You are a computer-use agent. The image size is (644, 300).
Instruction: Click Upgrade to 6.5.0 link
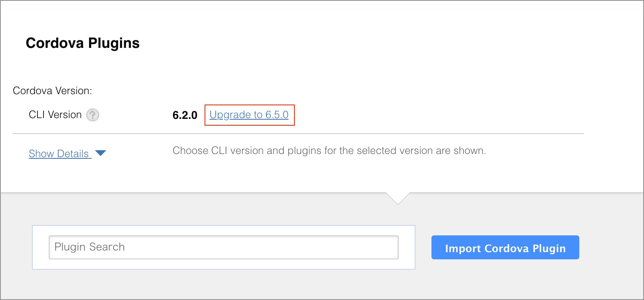(x=249, y=115)
